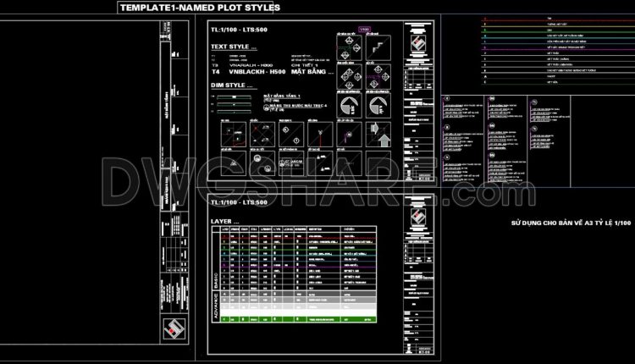Click the DIM STYLE heading
The image size is (635, 364).
point(231,85)
